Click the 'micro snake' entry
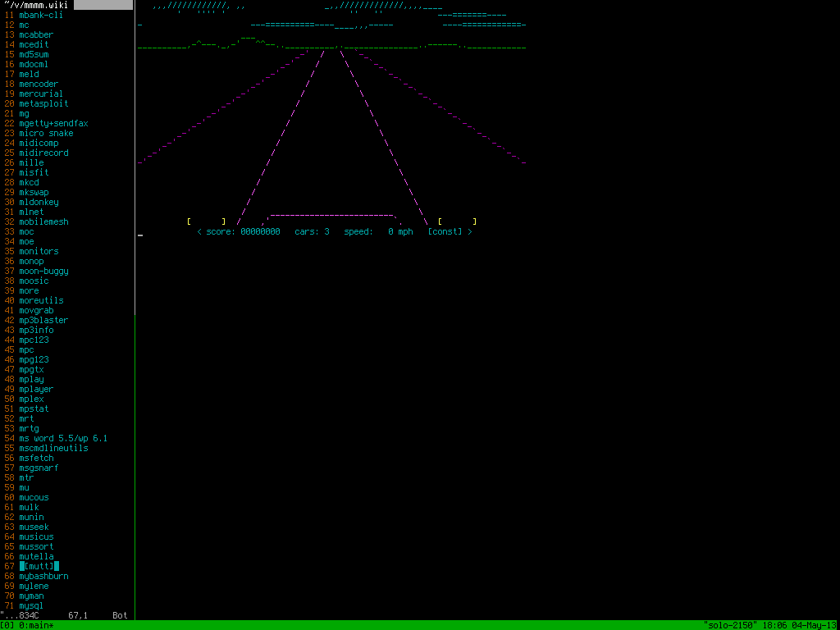This screenshot has width=840, height=630. [46, 134]
